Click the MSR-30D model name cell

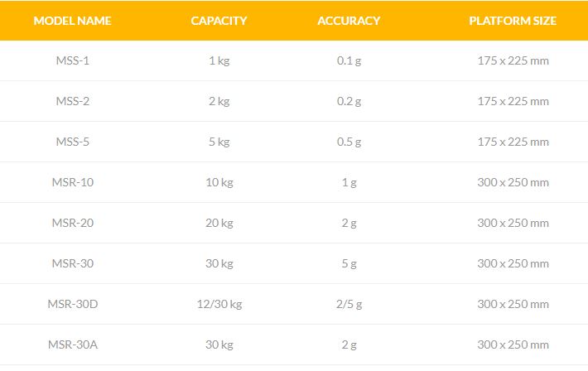tap(72, 304)
